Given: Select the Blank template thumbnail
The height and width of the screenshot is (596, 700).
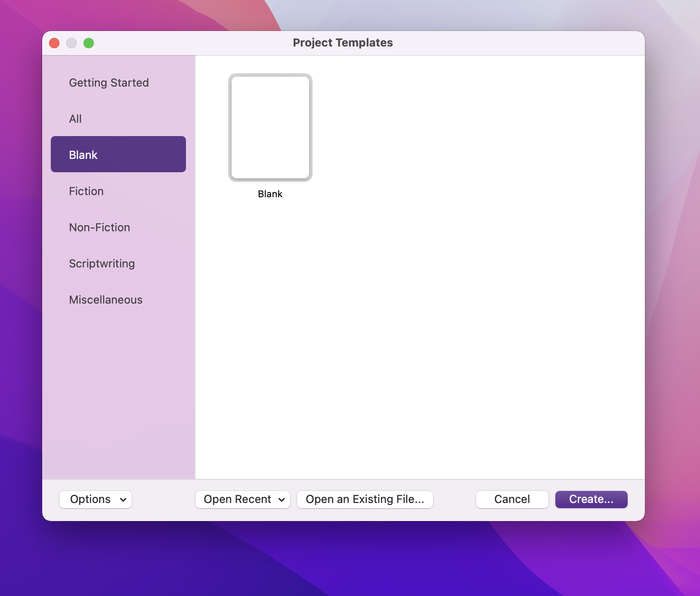Looking at the screenshot, I should (270, 127).
